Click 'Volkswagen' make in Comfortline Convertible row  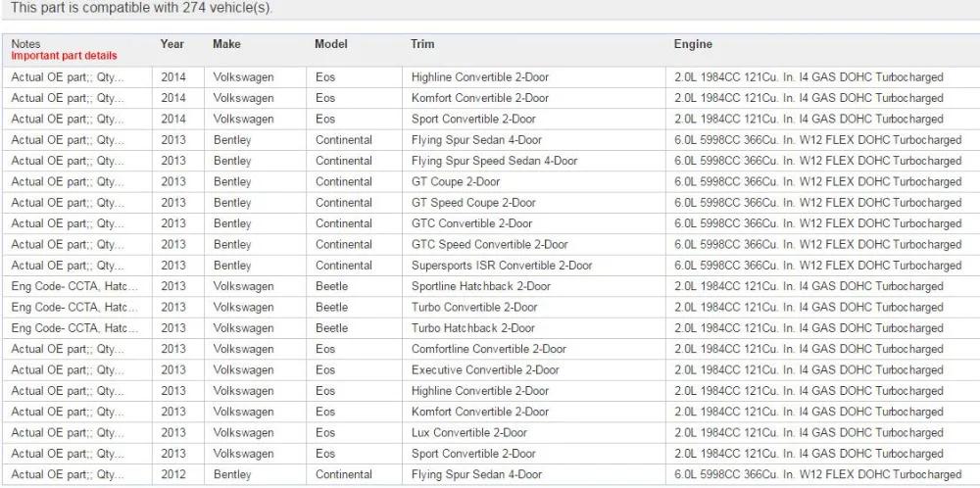[243, 349]
